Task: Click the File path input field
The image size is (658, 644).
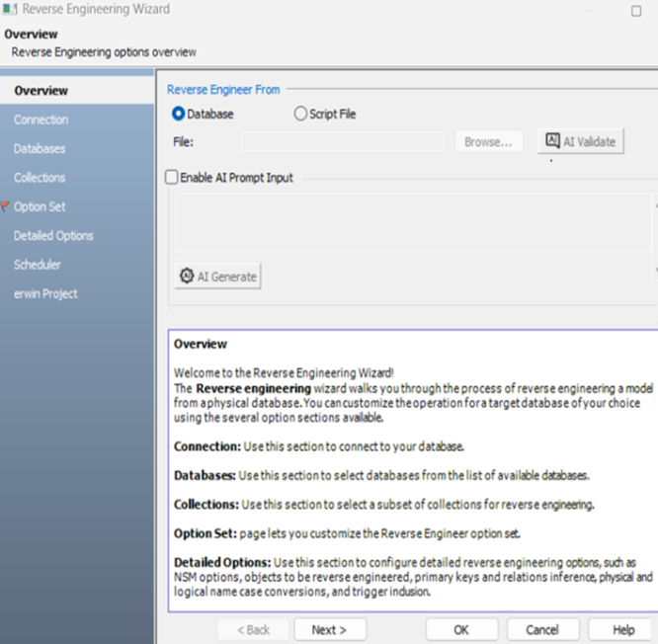Action: coord(342,142)
